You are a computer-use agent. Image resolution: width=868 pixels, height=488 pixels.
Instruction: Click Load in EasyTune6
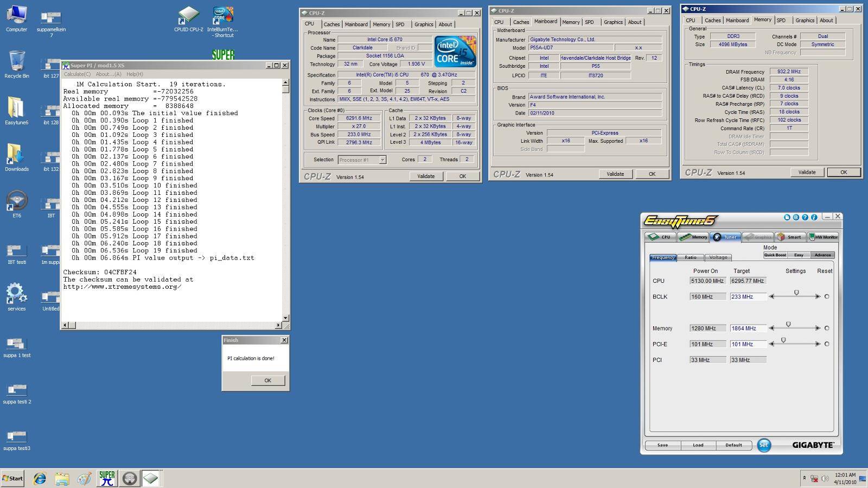698,445
